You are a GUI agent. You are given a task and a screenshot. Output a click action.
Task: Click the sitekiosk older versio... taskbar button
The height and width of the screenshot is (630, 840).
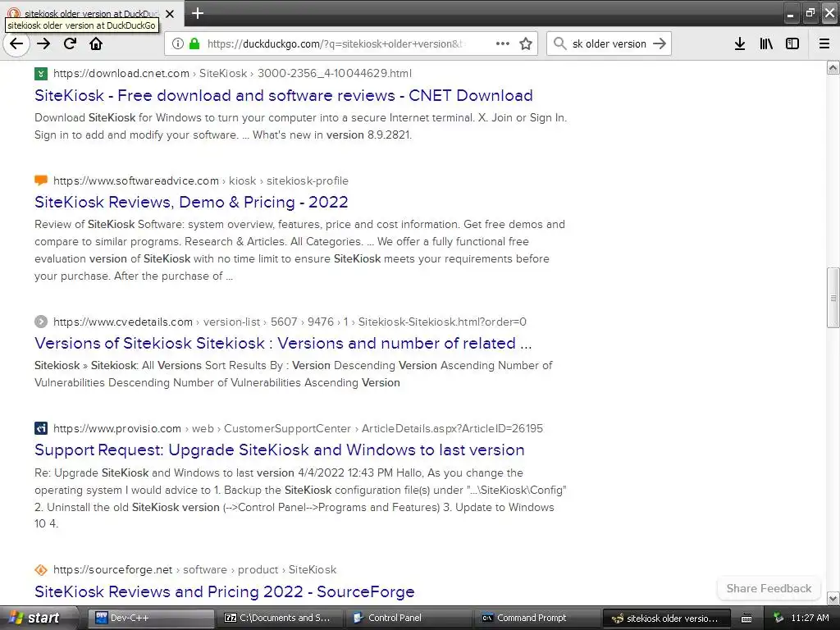click(667, 618)
